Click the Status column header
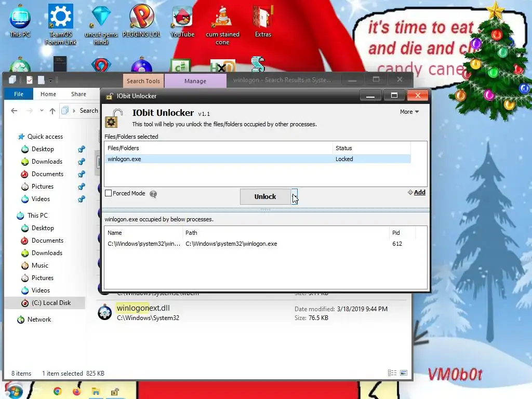Screen dimensions: 532x399 [371, 148]
